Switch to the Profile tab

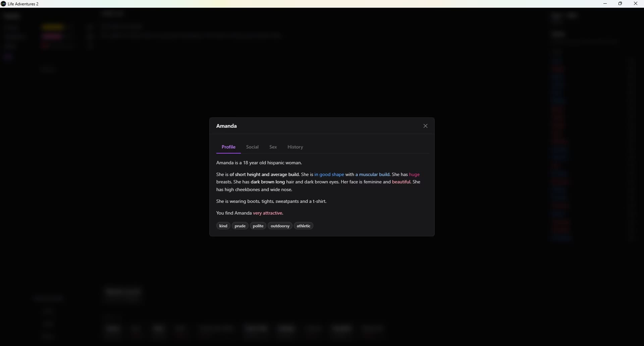pos(228,147)
